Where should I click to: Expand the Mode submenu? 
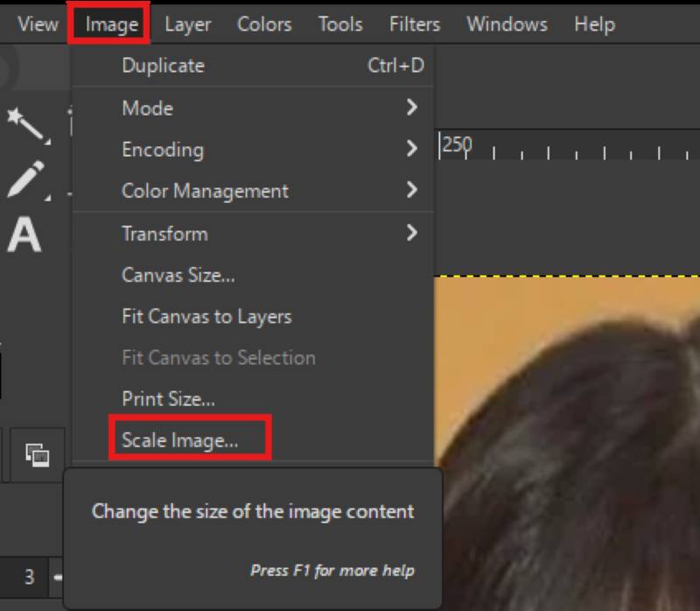[253, 108]
